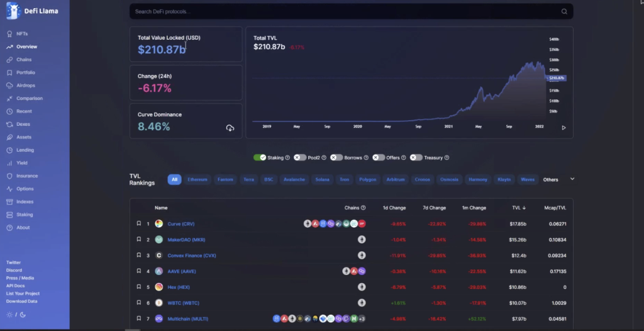Click the About question mark icon
The height and width of the screenshot is (331, 644).
click(9, 227)
